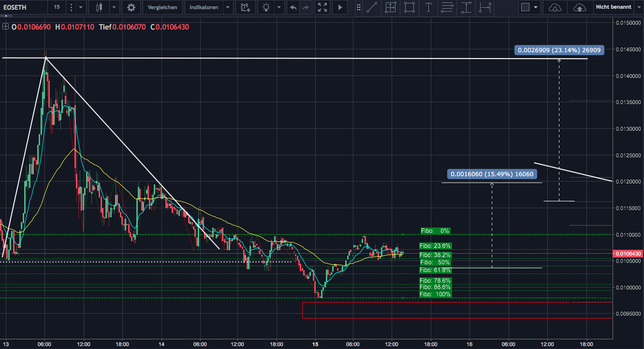The image size is (644, 349).
Task: Enter fullscreen mode
Action: click(x=322, y=7)
